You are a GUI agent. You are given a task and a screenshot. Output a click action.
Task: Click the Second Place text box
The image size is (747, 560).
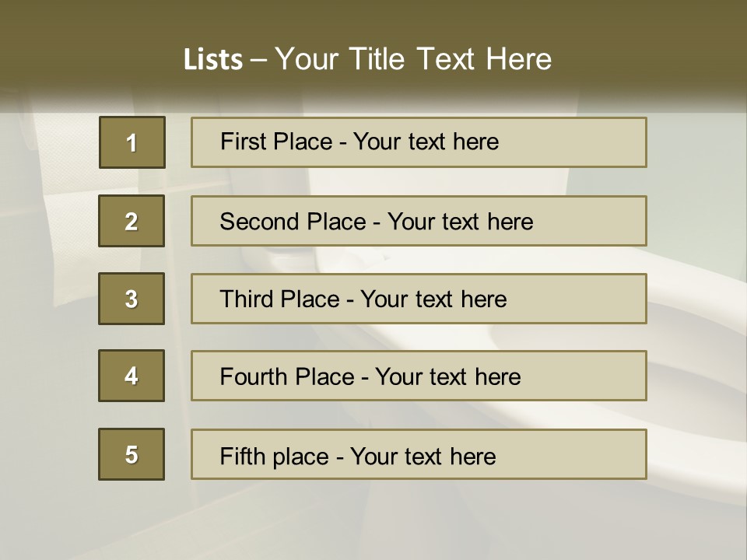point(419,221)
